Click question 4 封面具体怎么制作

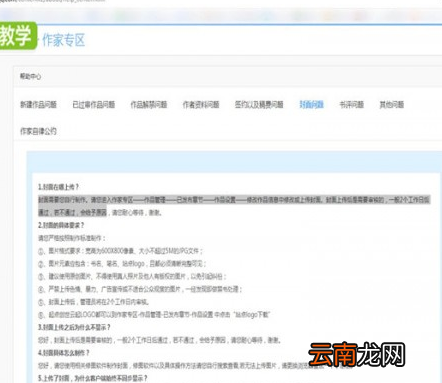tap(64, 353)
